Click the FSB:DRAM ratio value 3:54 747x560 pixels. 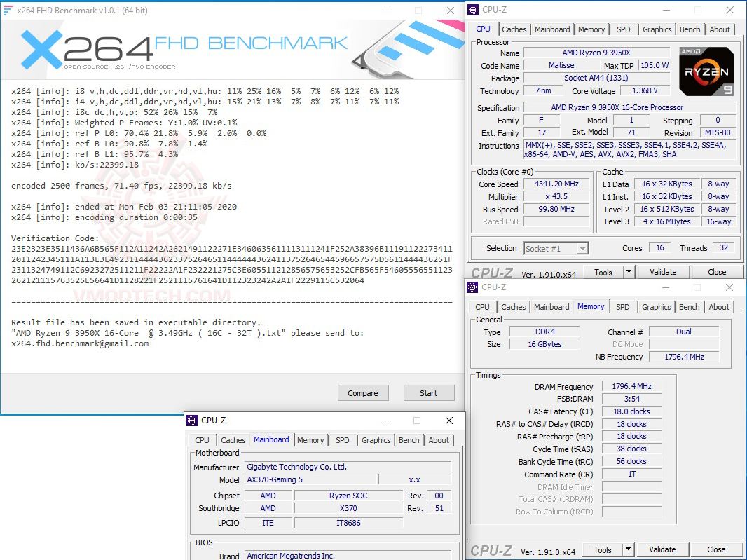(631, 399)
